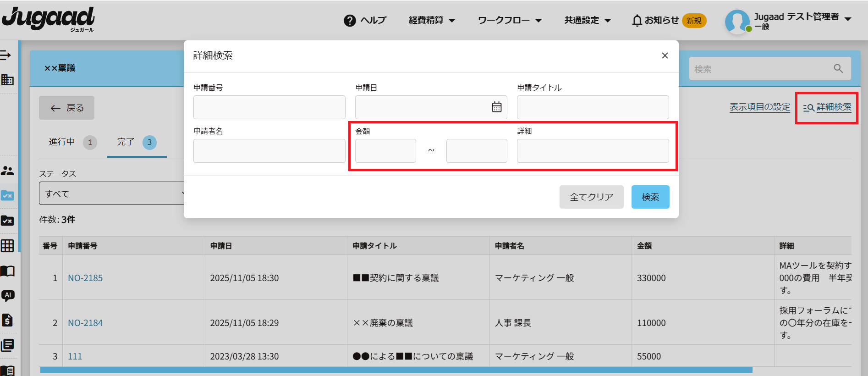The image size is (868, 376).
Task: Expand the ワークフロー dropdown menu
Action: 510,21
